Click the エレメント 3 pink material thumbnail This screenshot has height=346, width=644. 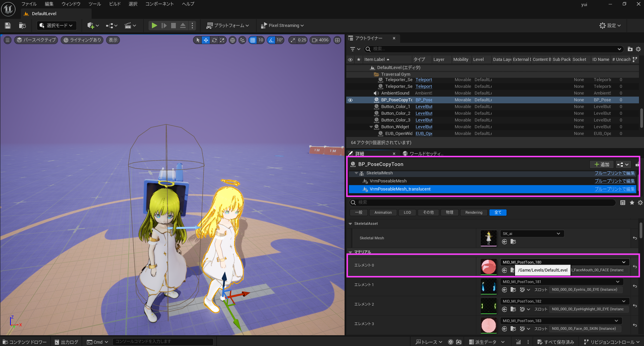[x=489, y=325]
